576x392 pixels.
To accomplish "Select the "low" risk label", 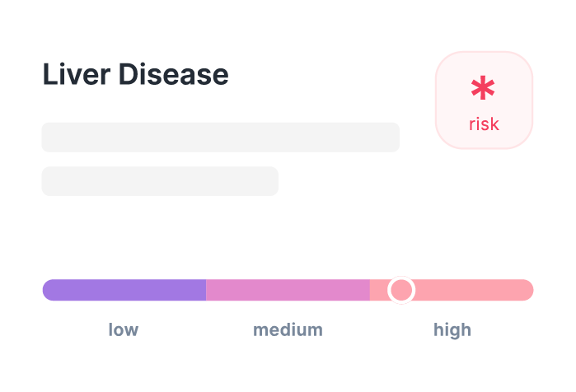I will pyautogui.click(x=124, y=329).
